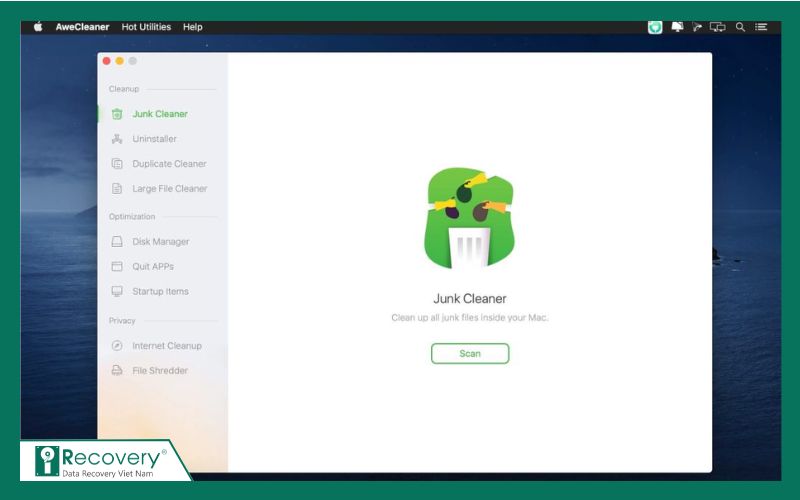Open Startup Items section
Viewport: 800px width, 500px height.
163,291
